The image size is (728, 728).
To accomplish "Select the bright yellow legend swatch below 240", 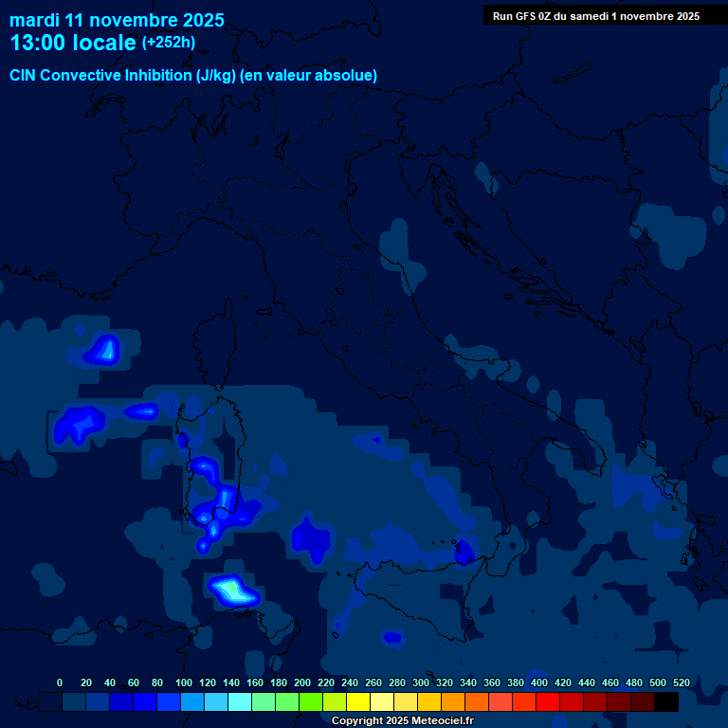I will pyautogui.click(x=358, y=702).
